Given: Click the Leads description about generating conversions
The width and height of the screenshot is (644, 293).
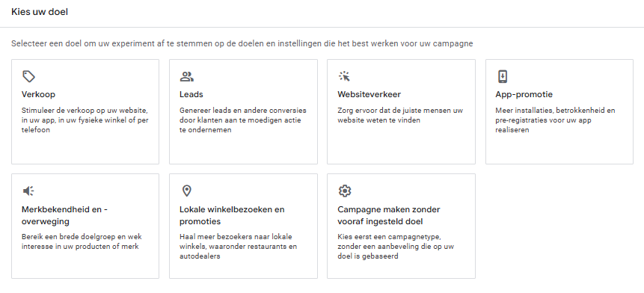Looking at the screenshot, I should point(243,120).
